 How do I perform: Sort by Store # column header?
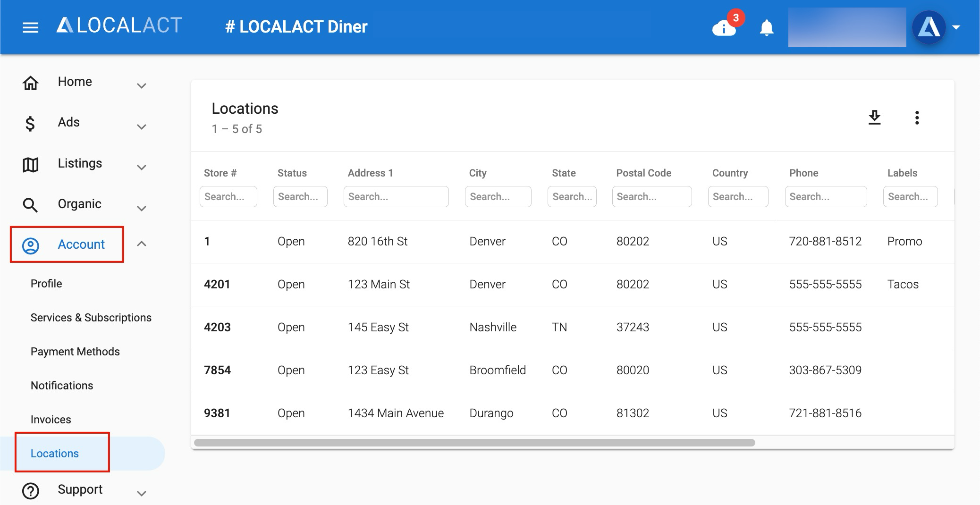(x=220, y=173)
